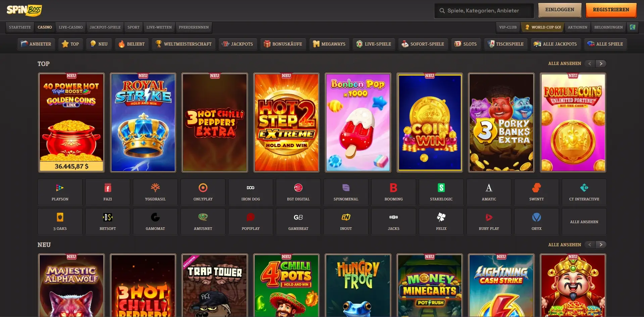644x317 pixels.
Task: Show previous NEU games with arrow
Action: pyautogui.click(x=590, y=245)
